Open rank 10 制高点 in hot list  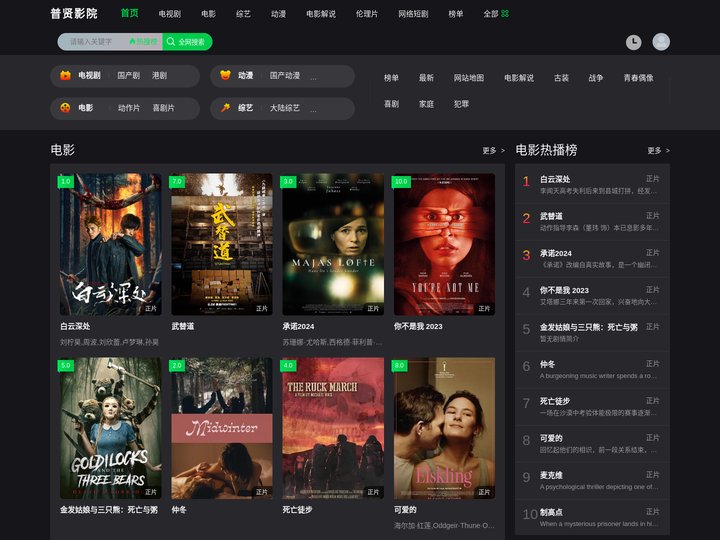pyautogui.click(x=592, y=518)
